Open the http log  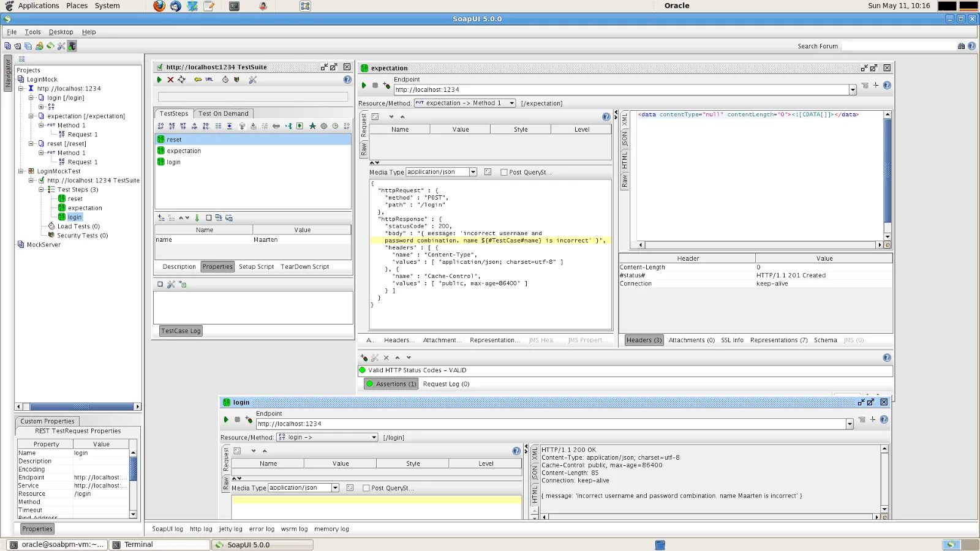pyautogui.click(x=201, y=529)
